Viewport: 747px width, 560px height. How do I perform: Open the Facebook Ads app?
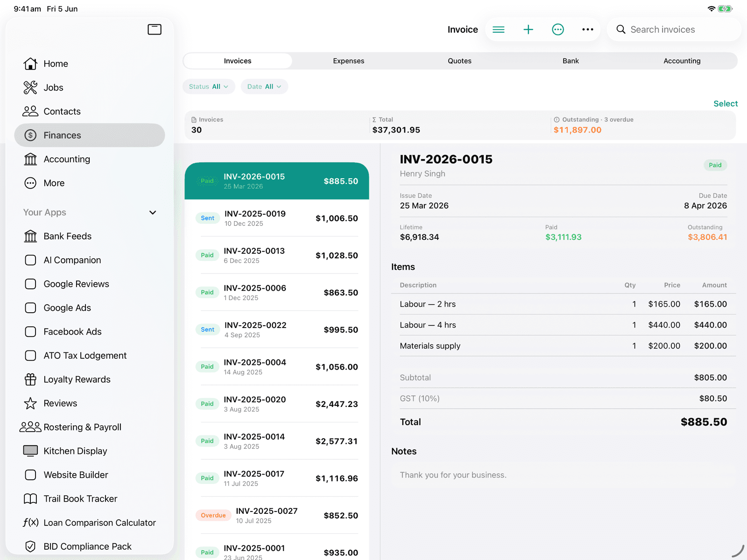pos(90,331)
